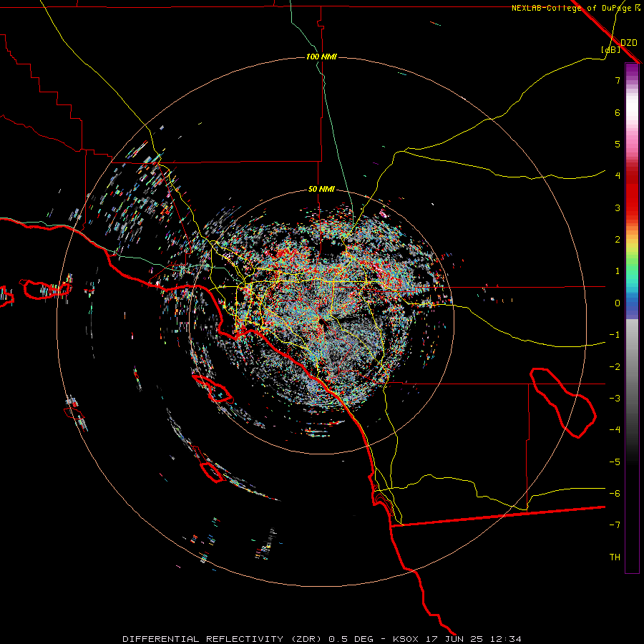Click the 4 value on the color scale
Viewport: 644px width, 644px height.
(618, 176)
